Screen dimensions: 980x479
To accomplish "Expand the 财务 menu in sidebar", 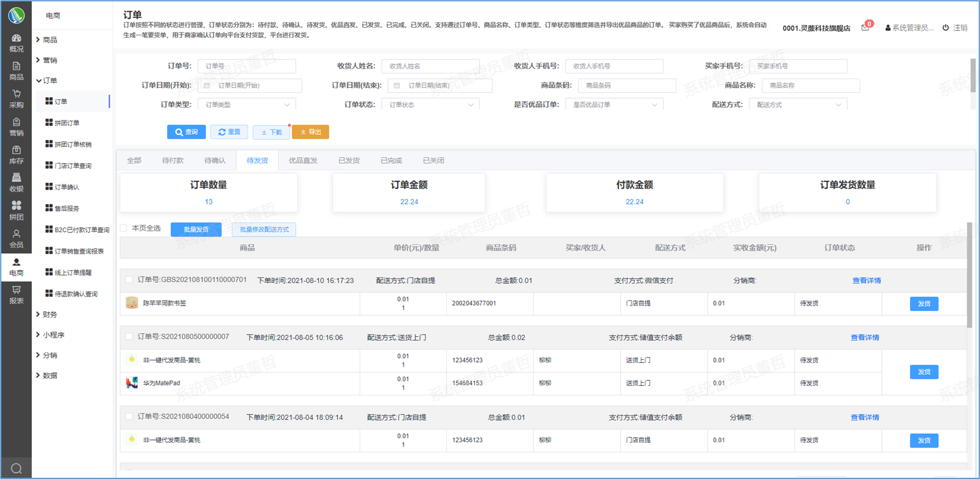I will click(x=50, y=314).
